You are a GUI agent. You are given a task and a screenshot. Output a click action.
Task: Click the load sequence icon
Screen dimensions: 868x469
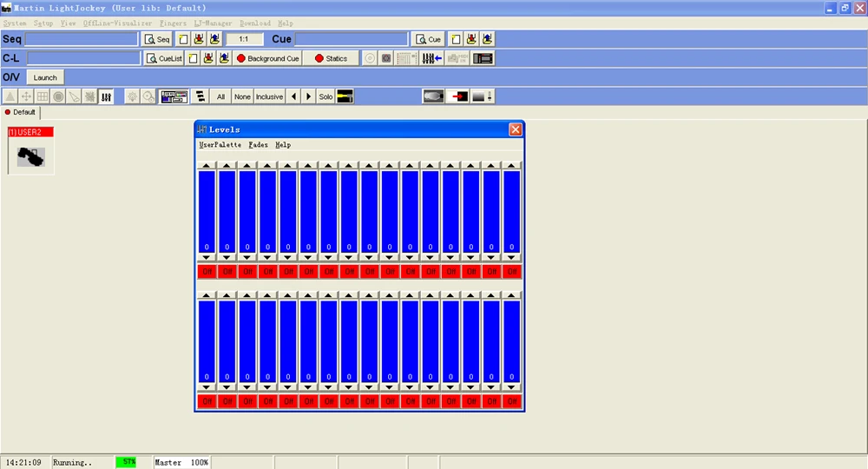214,39
